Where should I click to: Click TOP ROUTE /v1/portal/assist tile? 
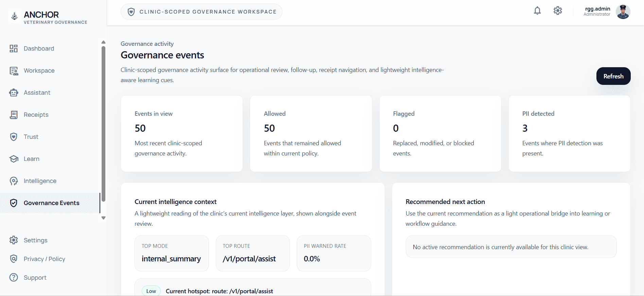pyautogui.click(x=253, y=253)
